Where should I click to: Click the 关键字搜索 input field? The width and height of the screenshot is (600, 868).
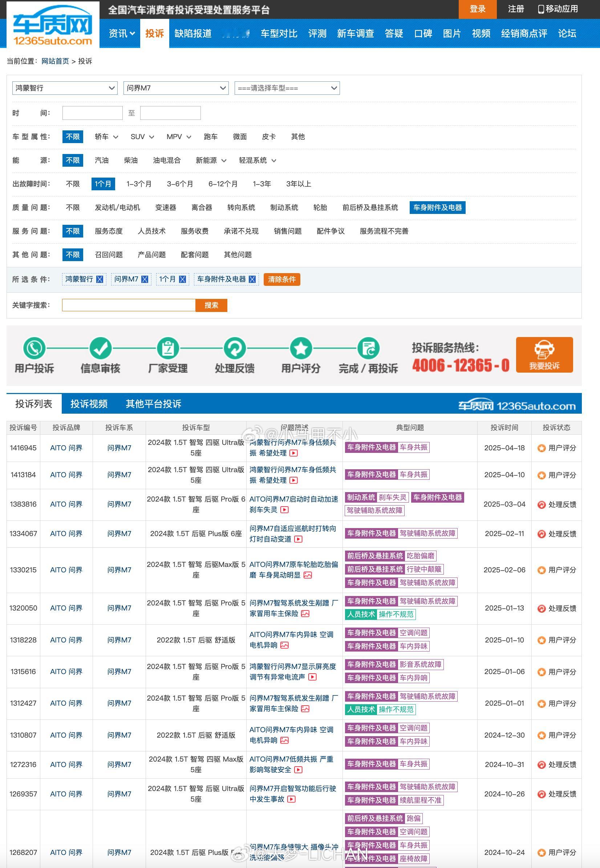(x=129, y=305)
